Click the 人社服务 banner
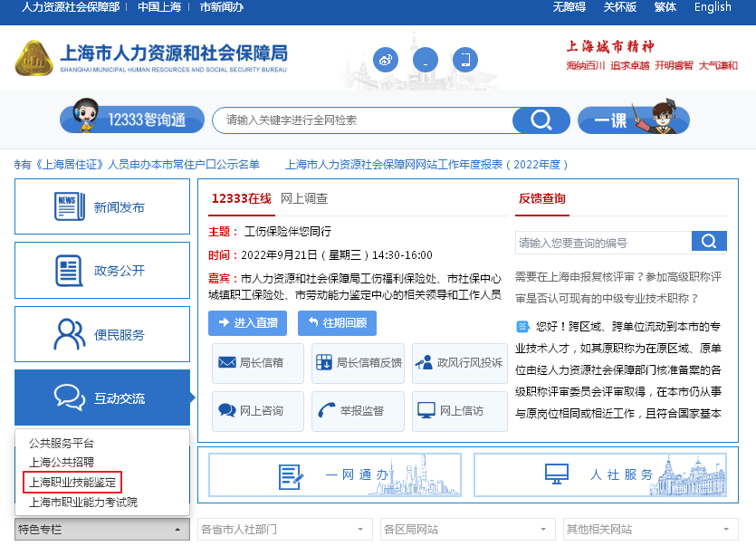Image resolution: width=756 pixels, height=546 pixels. [x=600, y=474]
